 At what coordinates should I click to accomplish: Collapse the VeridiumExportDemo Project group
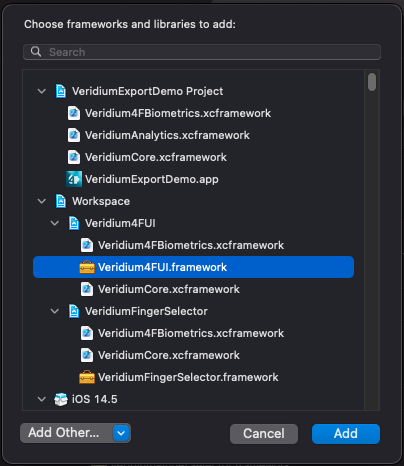[x=42, y=91]
